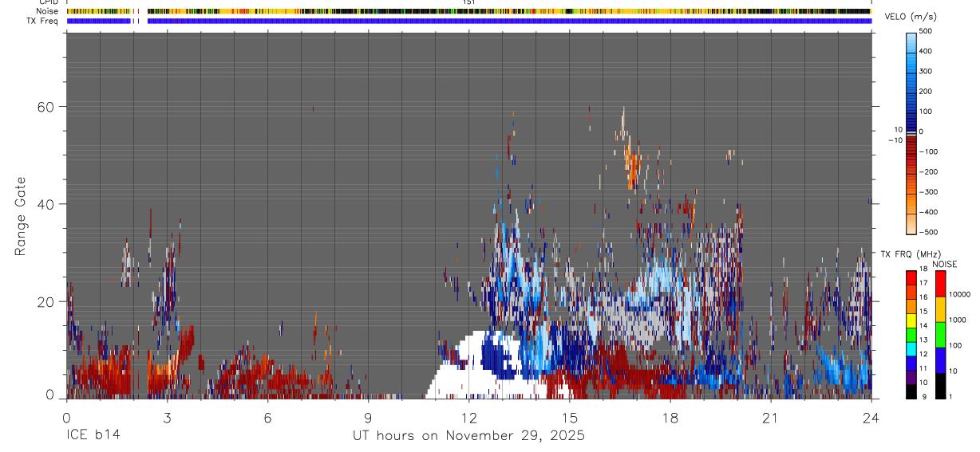Click x-axis hour tick '24'
Image resolution: width=980 pixels, height=452 pixels.
[871, 417]
